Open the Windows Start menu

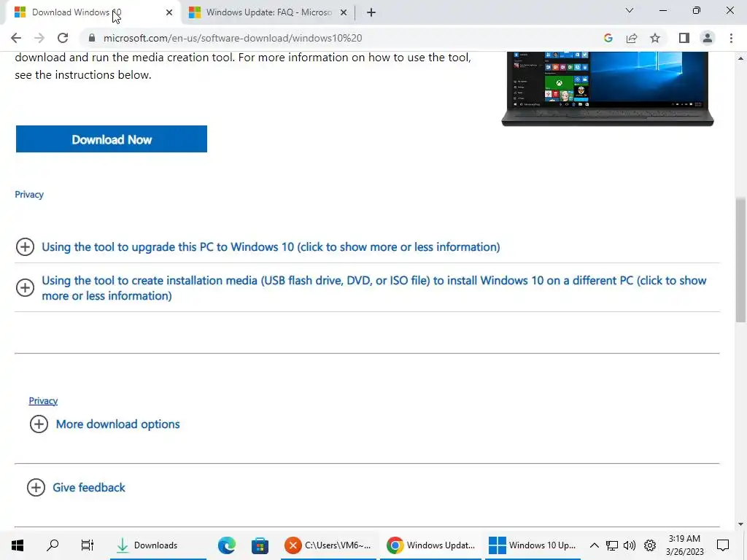18,545
